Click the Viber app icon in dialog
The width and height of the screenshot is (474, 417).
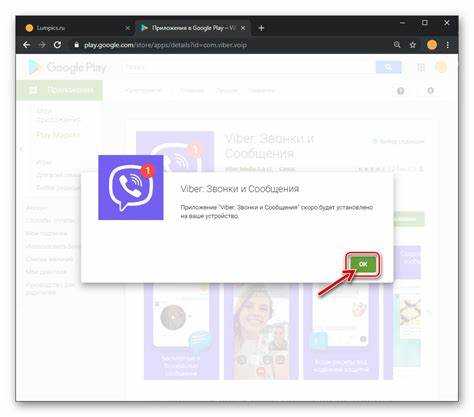click(131, 187)
